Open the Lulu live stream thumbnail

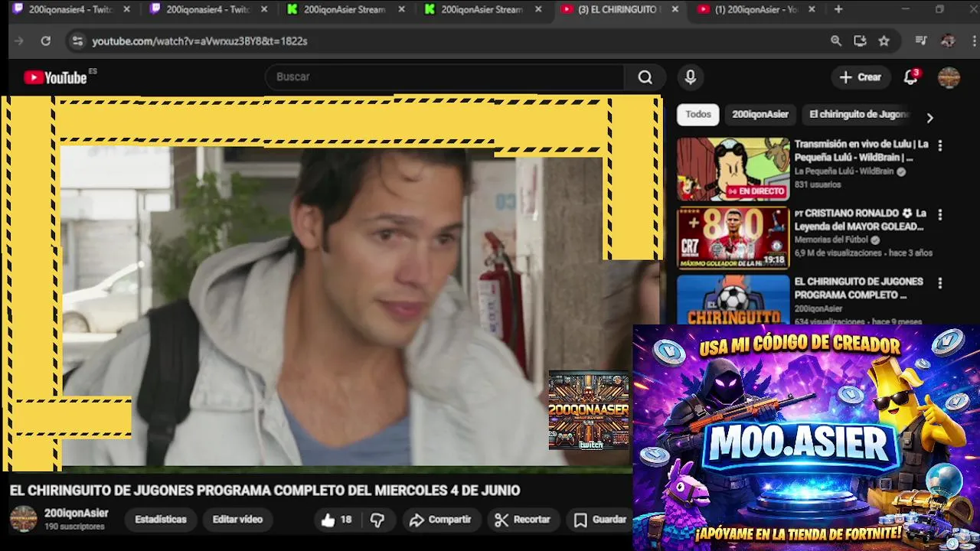coord(733,169)
